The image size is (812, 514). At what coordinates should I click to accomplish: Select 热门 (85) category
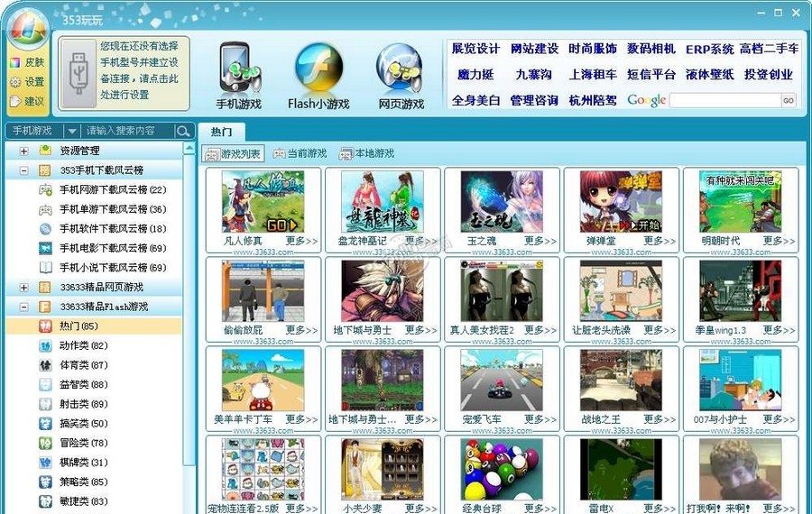coord(94,326)
